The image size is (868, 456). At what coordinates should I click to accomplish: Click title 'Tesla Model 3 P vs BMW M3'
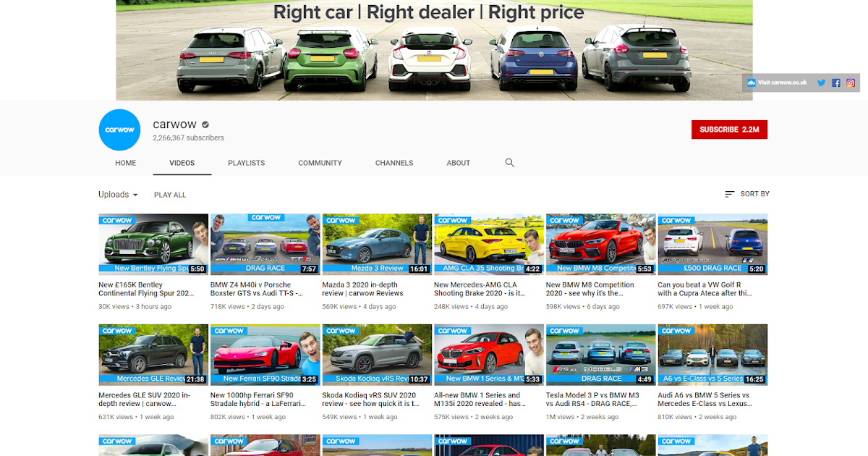[593, 400]
